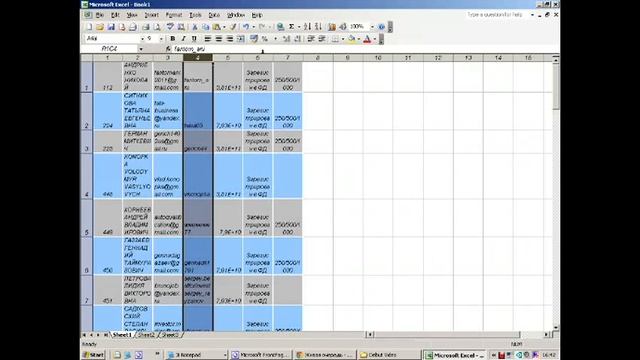Toggle Italic formatting
640x360 pixels.
(183, 39)
